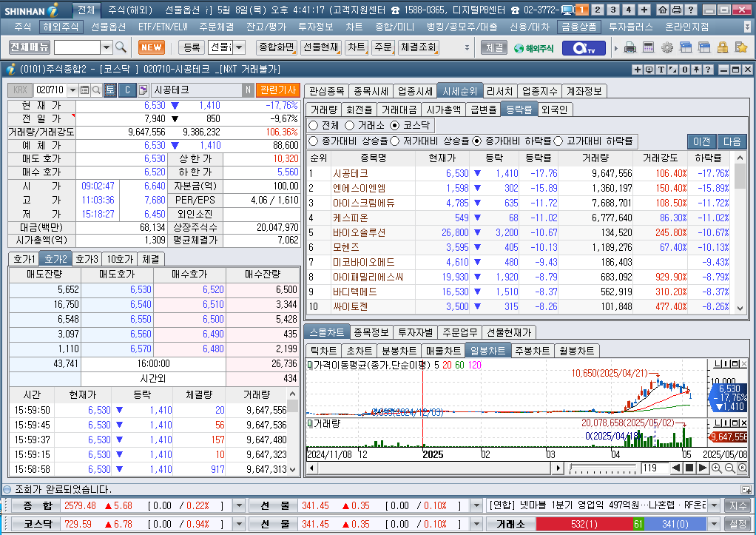The image size is (756, 535).
Task: Switch to the 투자자별 tab
Action: click(415, 332)
